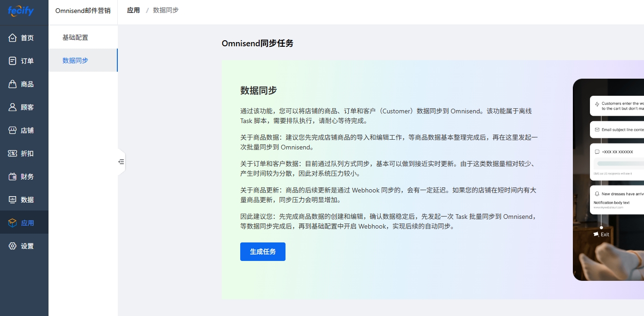Open the 折扣 discount coupon icon
The width and height of the screenshot is (644, 316).
tap(13, 154)
